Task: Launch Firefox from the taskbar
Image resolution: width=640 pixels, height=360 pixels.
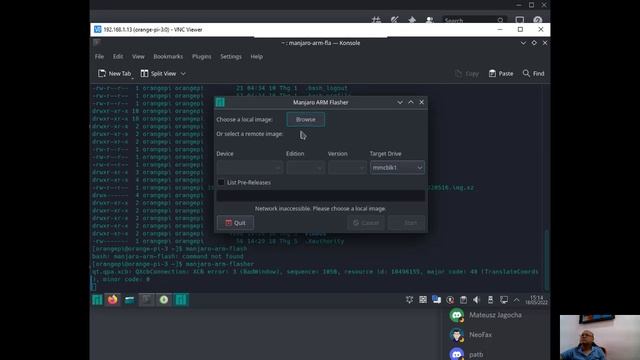Action: click(113, 300)
